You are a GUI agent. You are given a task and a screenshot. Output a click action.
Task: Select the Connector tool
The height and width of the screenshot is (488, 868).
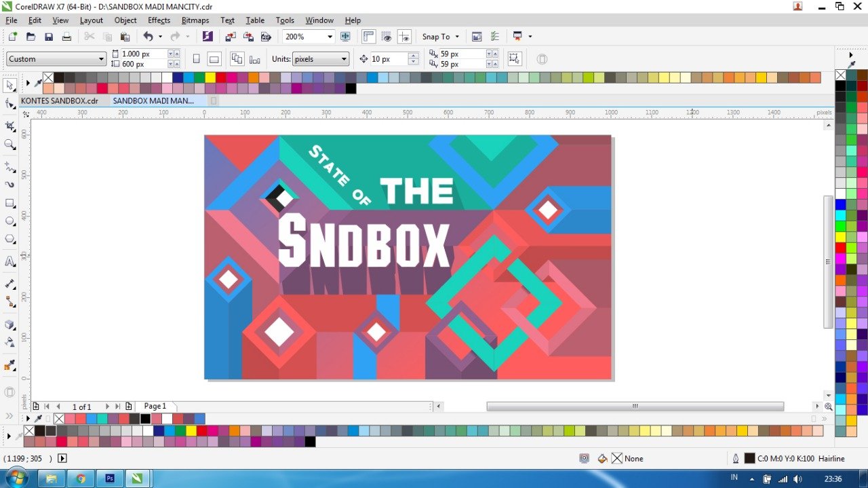9,301
